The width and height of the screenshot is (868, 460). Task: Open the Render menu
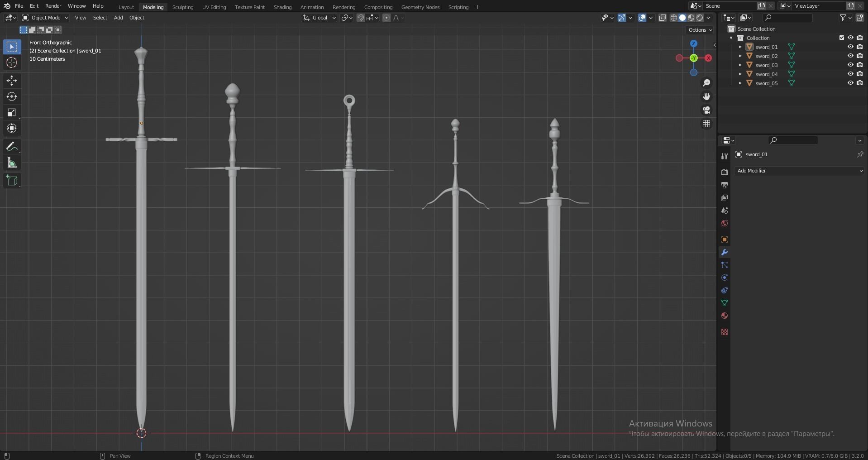tap(53, 6)
